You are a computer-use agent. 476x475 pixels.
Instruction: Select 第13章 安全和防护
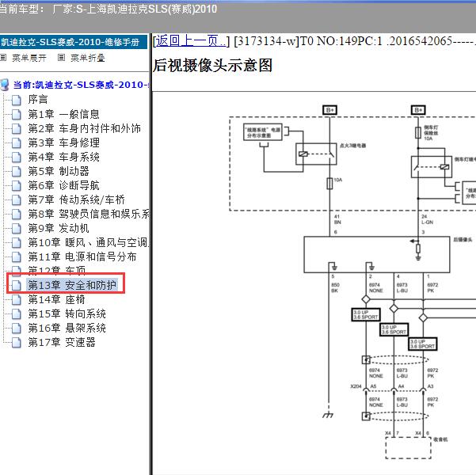click(x=72, y=285)
